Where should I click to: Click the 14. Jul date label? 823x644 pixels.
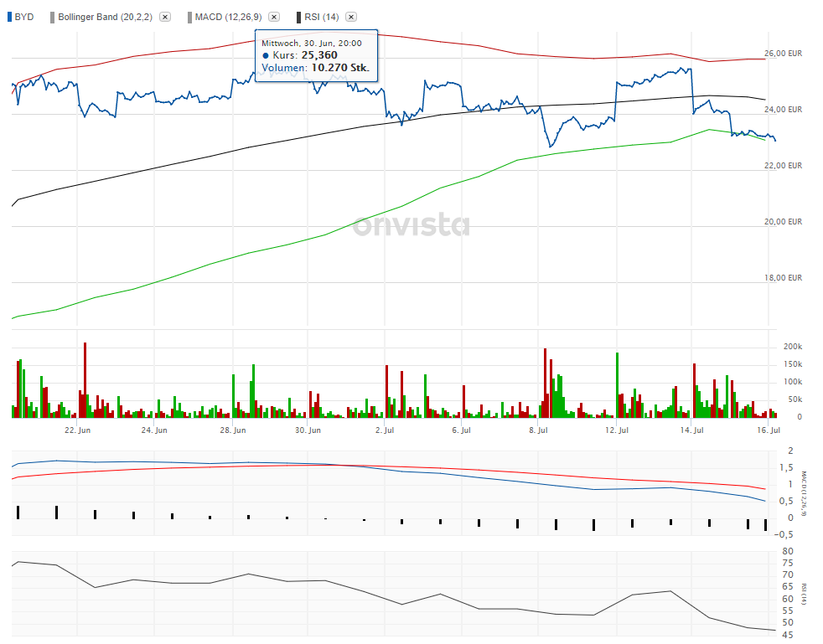pyautogui.click(x=691, y=430)
